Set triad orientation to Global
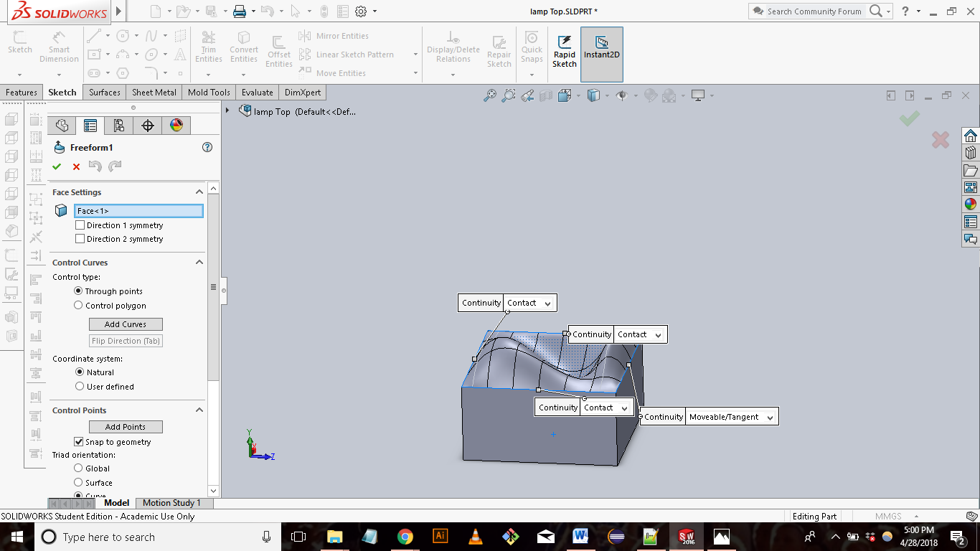This screenshot has width=980, height=551. coord(79,468)
